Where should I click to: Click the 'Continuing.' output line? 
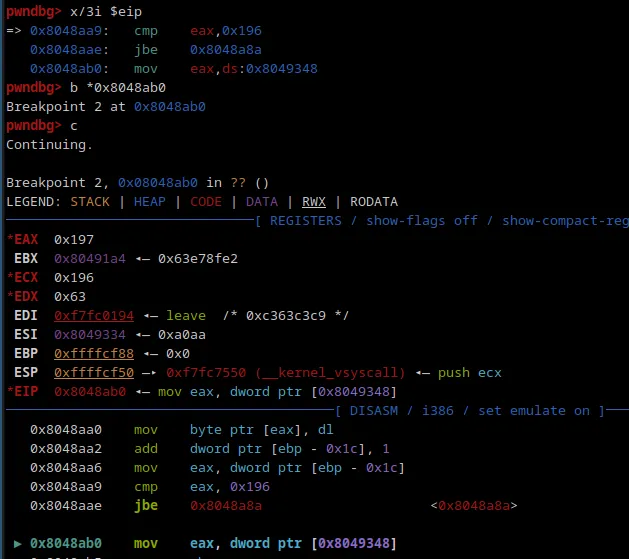pos(49,145)
